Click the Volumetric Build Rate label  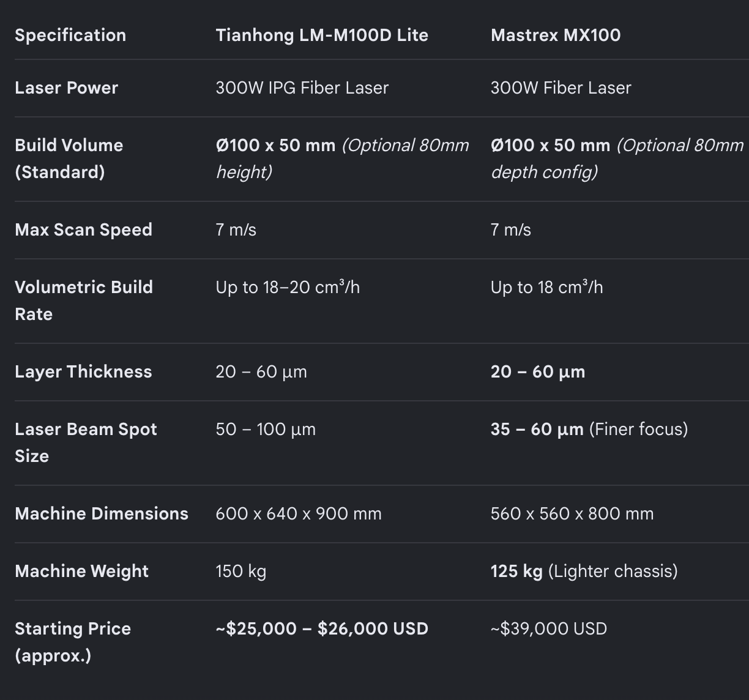coord(84,301)
